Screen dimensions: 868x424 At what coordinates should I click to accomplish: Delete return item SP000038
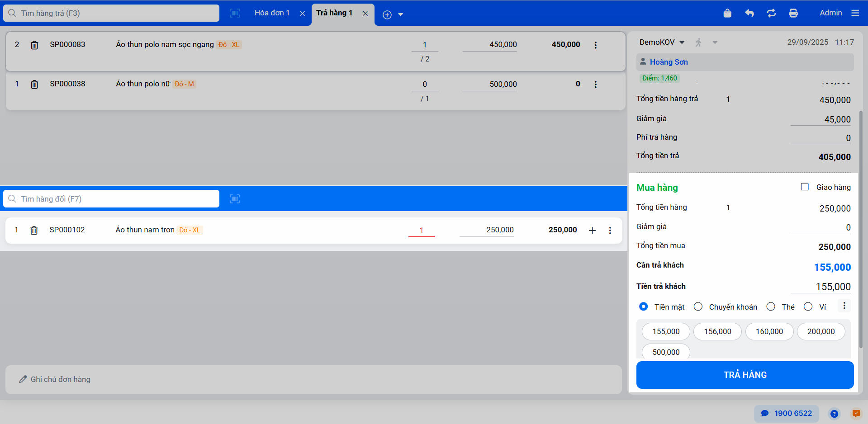pos(34,84)
